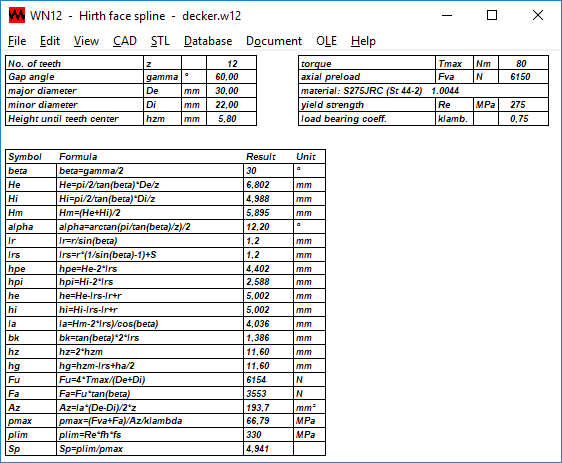Open the Database menu

(208, 41)
